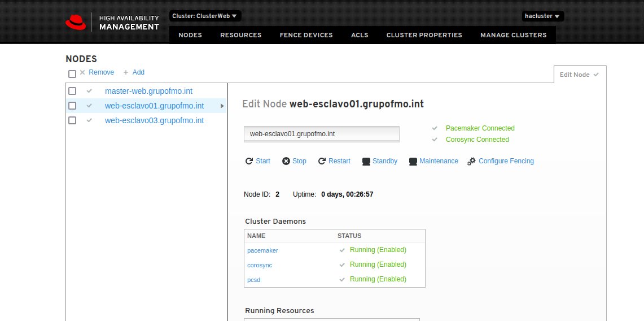Click the Remove link
Screen dimensions: 644x321
click(x=102, y=72)
